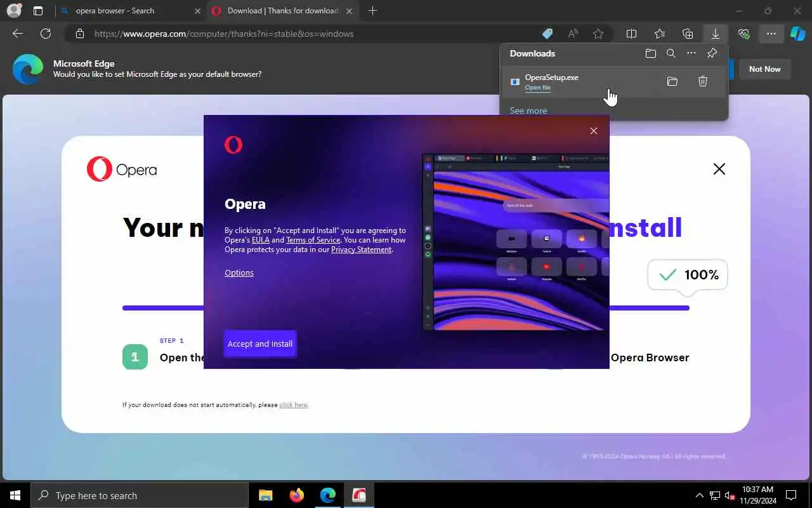Click the Opera browser preview image
The height and width of the screenshot is (508, 812).
[516, 242]
